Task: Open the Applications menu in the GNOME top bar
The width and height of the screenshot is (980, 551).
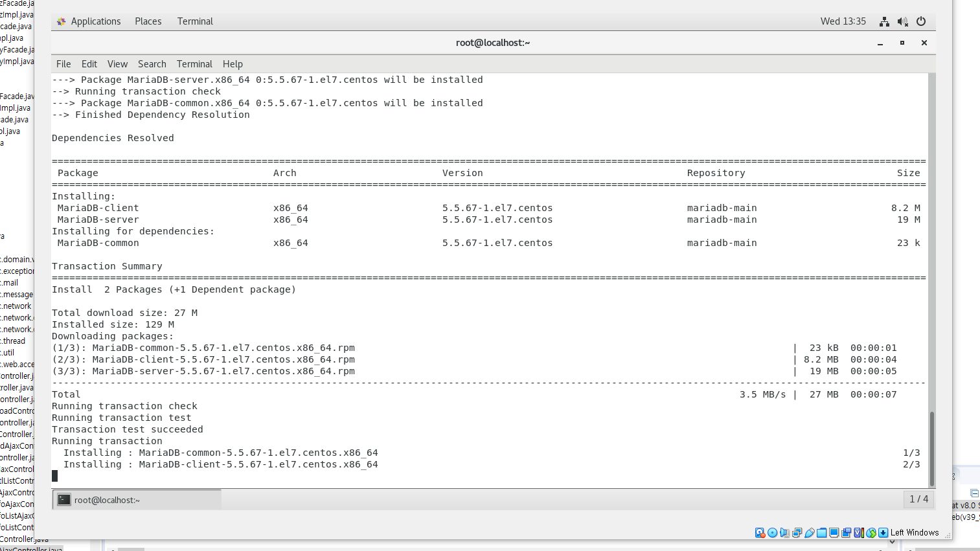Action: tap(96, 21)
